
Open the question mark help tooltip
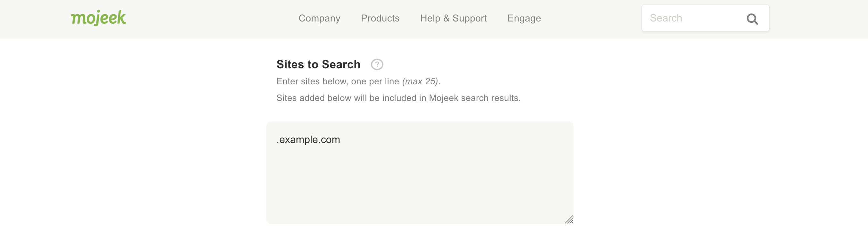point(377,64)
